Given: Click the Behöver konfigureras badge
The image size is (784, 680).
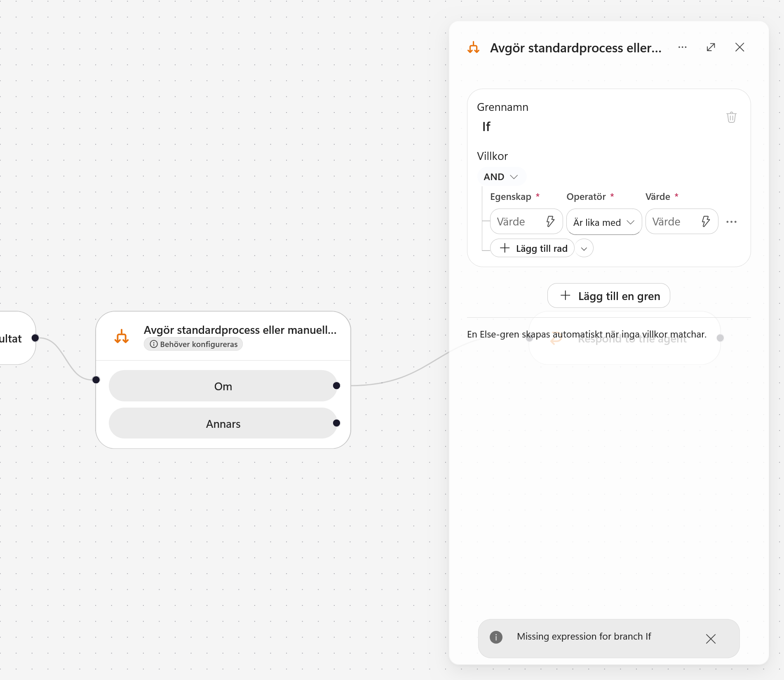Looking at the screenshot, I should pyautogui.click(x=193, y=344).
